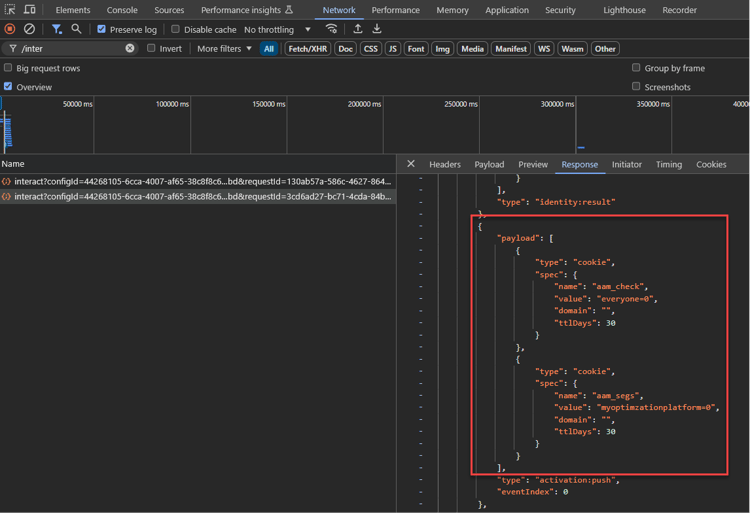Open the network search magnifier
This screenshot has width=750, height=514.
(76, 29)
